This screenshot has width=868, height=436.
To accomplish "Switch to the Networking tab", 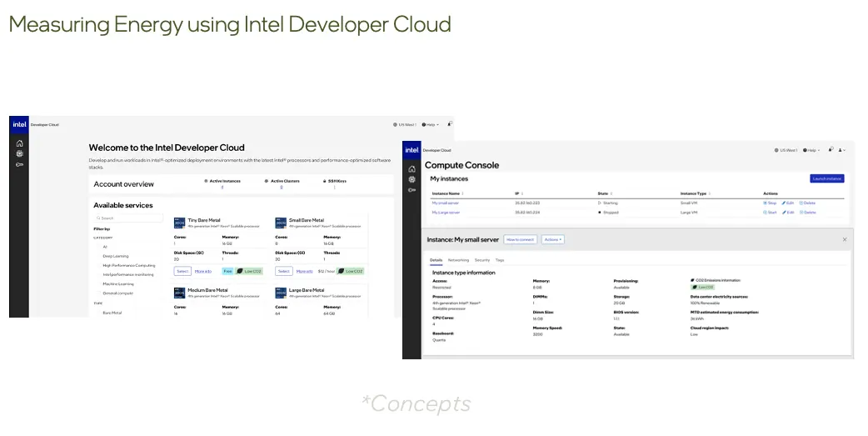I will [458, 260].
